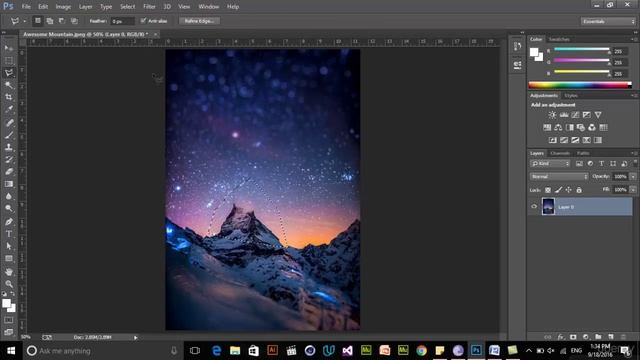Open Chrome from the taskbar

pyautogui.click(x=421, y=351)
